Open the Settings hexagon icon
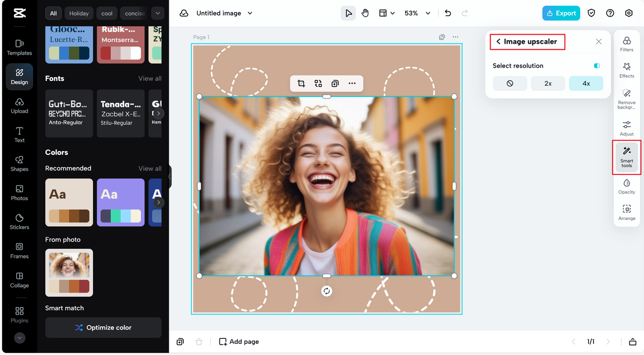This screenshot has height=355, width=644. (629, 13)
